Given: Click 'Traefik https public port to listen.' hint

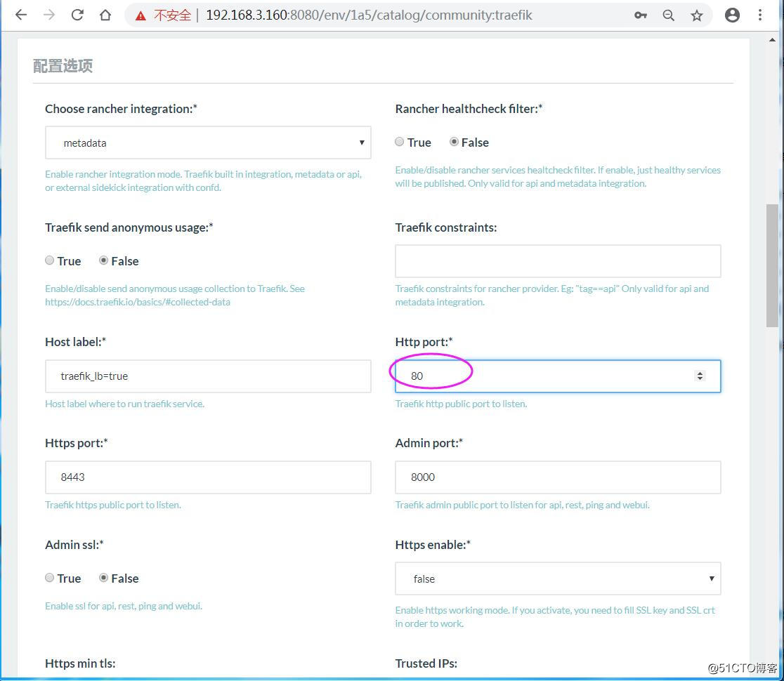Looking at the screenshot, I should tap(113, 505).
